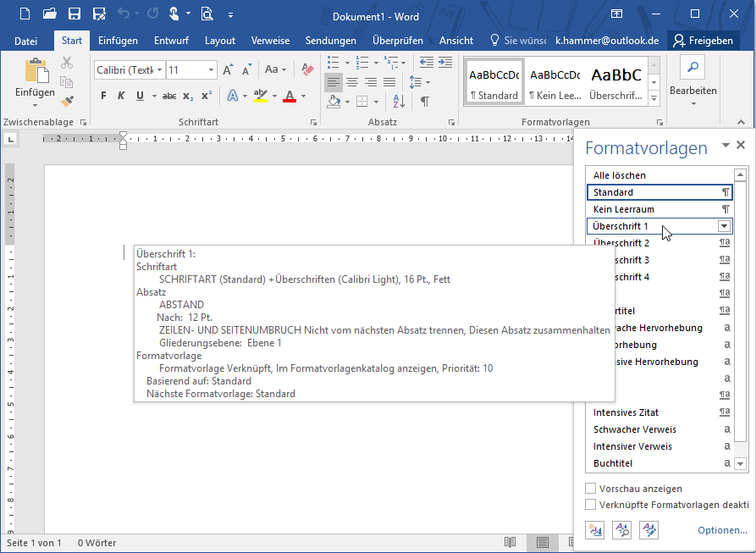Open the Calibri font name dropdown
The height and width of the screenshot is (553, 756).
159,70
